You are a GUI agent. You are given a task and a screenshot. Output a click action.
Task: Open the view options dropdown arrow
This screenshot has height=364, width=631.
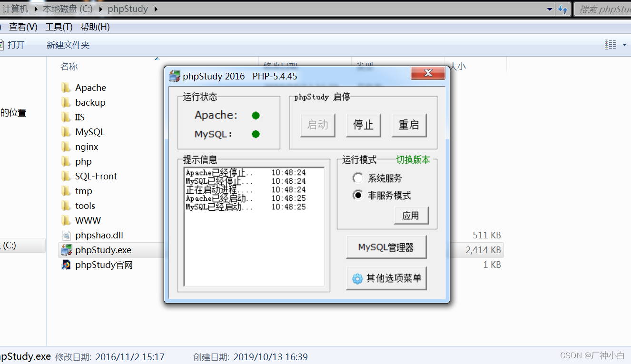(624, 45)
